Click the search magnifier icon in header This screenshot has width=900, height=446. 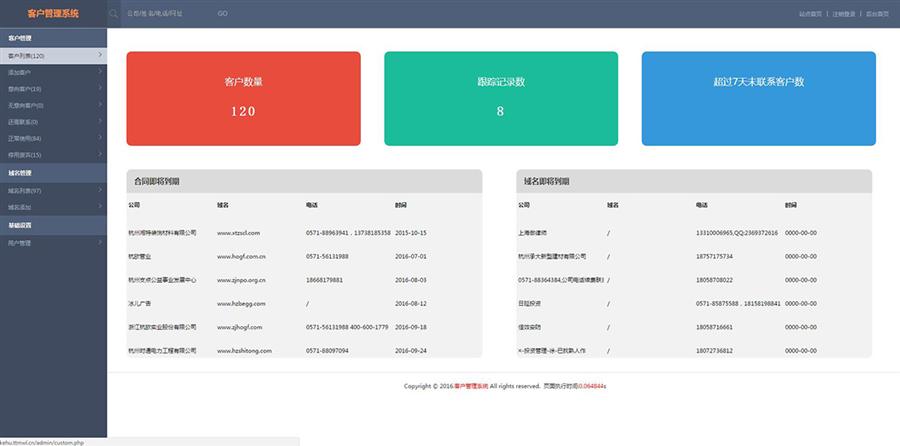113,14
